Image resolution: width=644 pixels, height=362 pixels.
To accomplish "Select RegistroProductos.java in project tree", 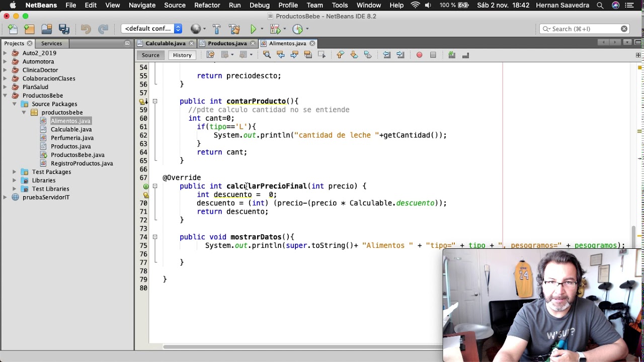I will point(82,163).
